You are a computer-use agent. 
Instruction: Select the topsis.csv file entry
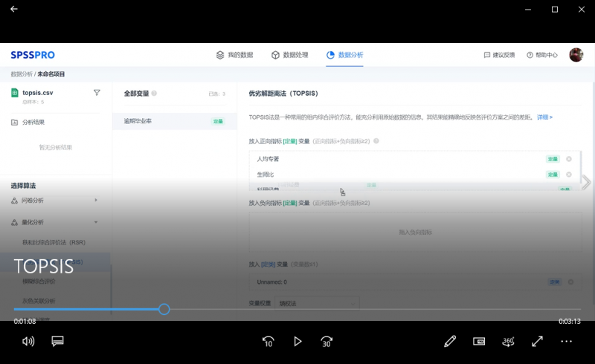pyautogui.click(x=38, y=93)
